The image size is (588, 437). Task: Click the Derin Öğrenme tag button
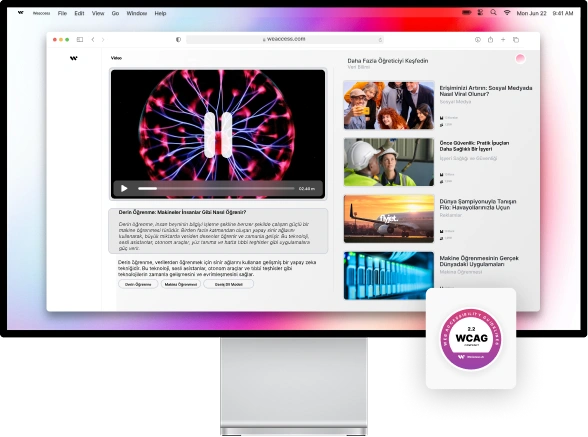[x=138, y=284]
